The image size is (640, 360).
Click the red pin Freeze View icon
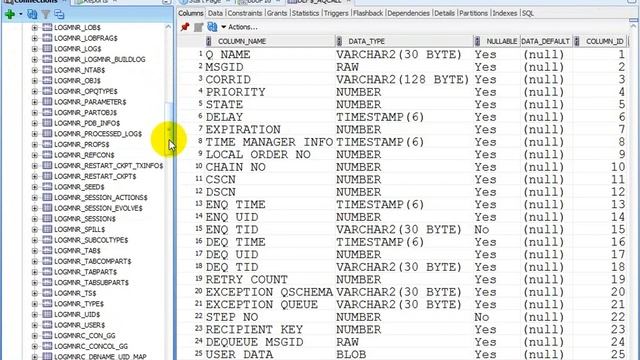[185, 27]
